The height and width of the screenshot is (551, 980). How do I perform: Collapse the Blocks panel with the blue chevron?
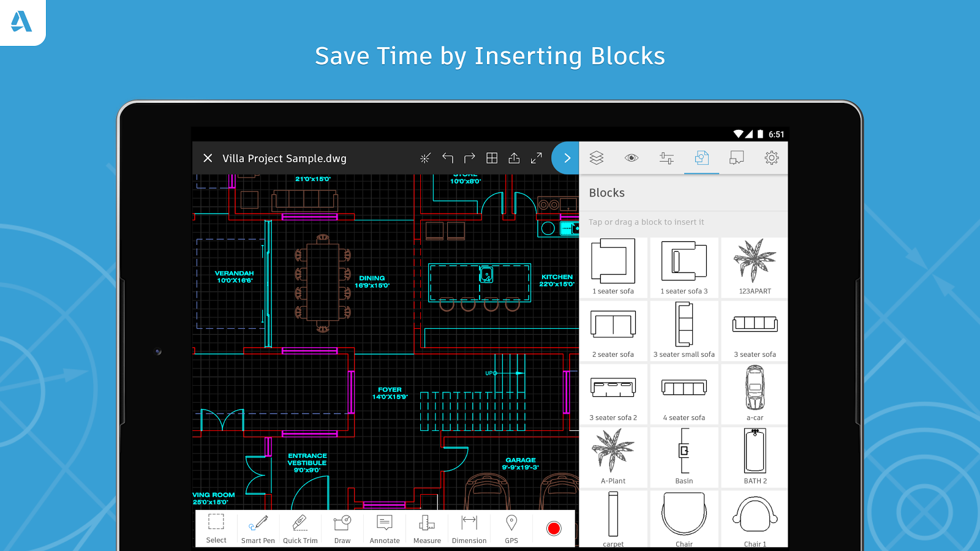565,158
